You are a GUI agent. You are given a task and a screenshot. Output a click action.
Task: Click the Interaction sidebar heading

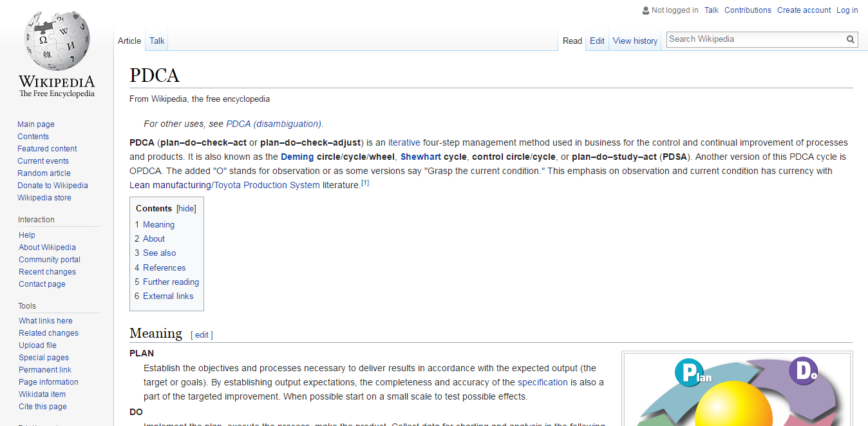point(36,220)
